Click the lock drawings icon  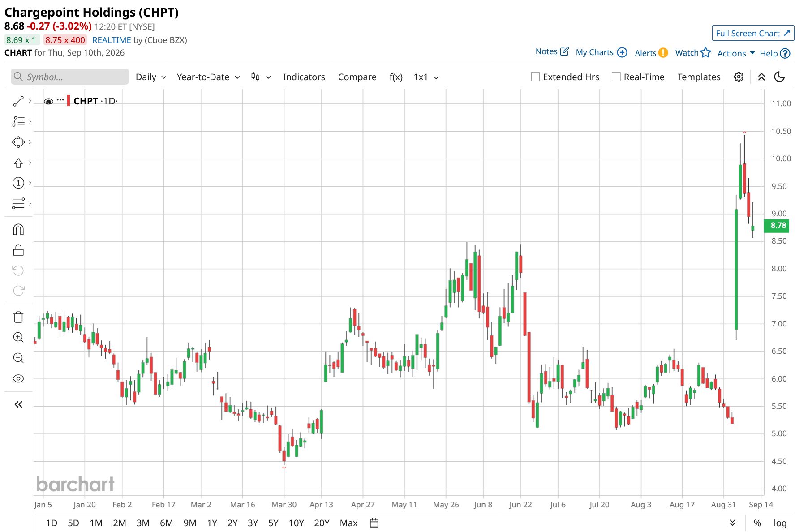tap(18, 250)
